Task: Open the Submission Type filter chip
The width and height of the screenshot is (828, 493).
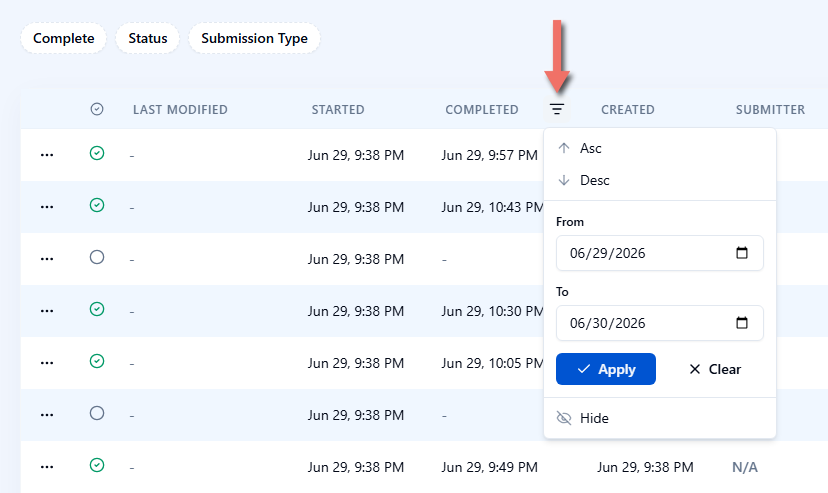Action: coord(255,38)
